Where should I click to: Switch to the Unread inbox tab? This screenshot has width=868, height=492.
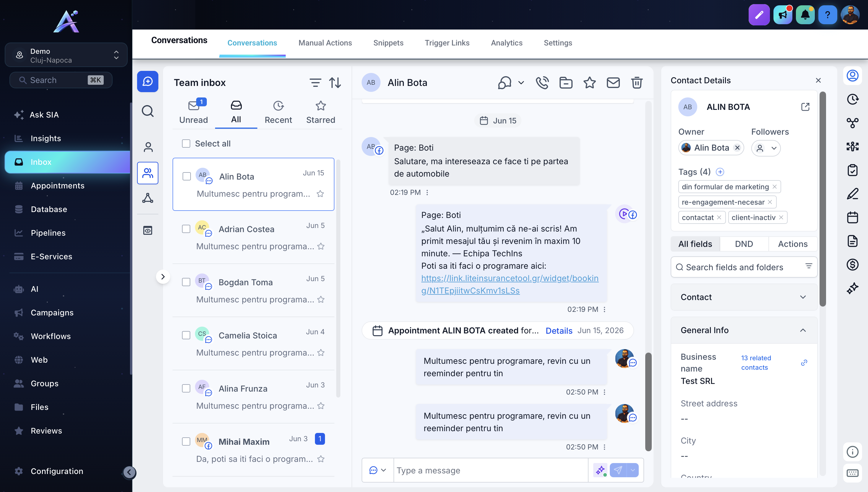coord(193,113)
